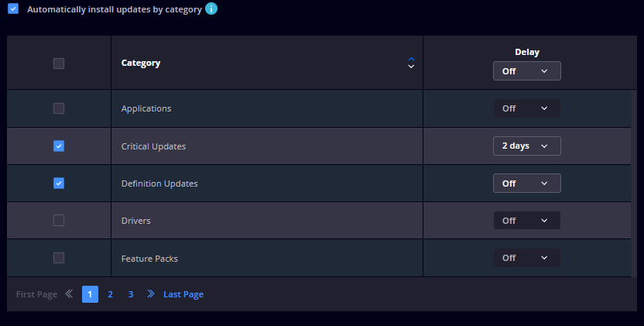Uncheck the Critical Updates checkbox
The height and width of the screenshot is (326, 644).
pyautogui.click(x=59, y=146)
